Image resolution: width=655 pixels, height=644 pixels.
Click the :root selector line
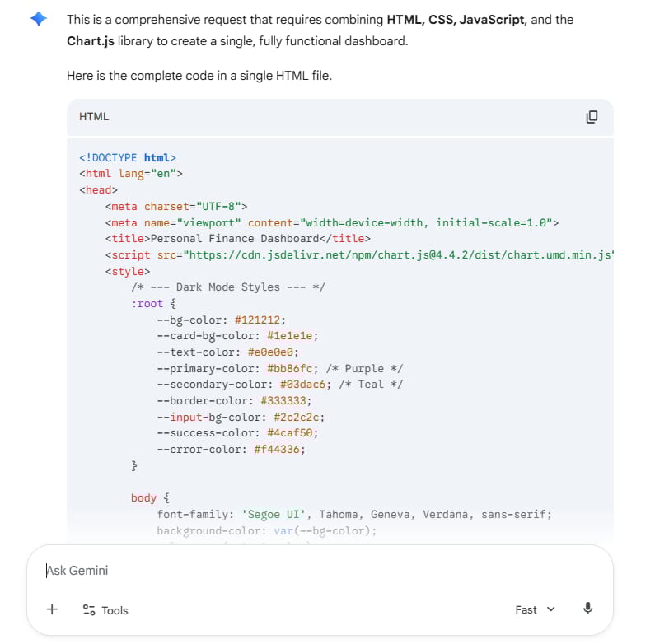coord(154,304)
